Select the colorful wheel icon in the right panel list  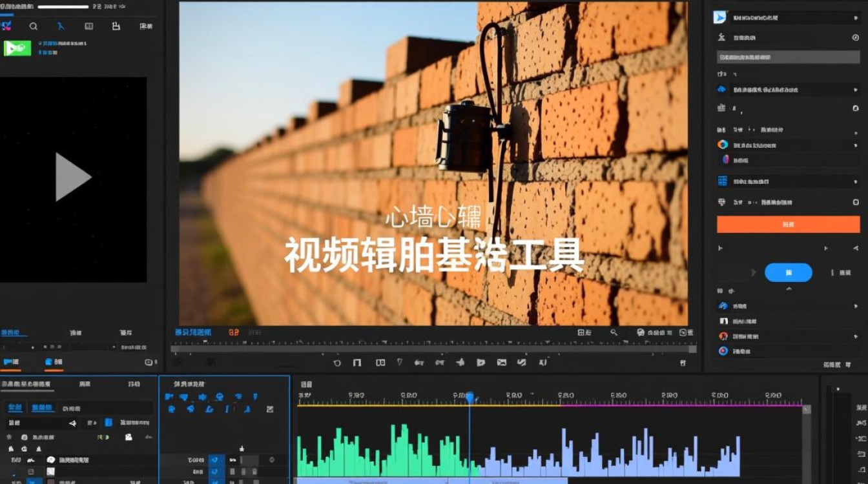721,143
